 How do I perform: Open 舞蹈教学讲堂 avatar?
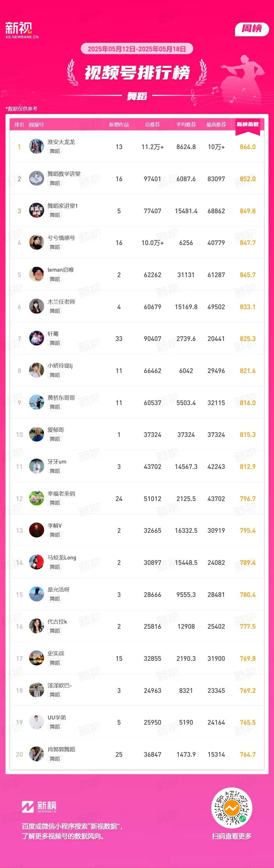37,179
